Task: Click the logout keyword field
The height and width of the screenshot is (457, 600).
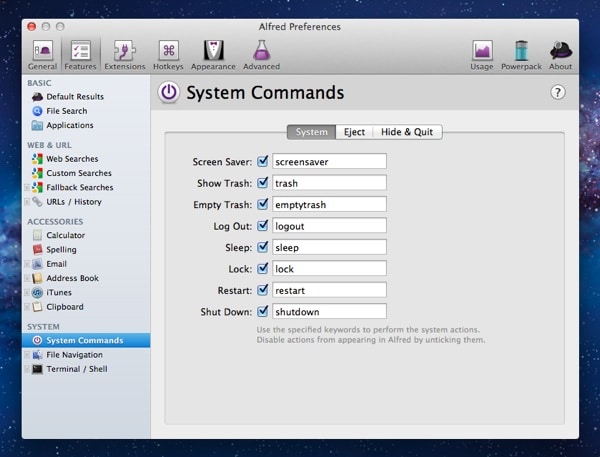Action: click(329, 226)
